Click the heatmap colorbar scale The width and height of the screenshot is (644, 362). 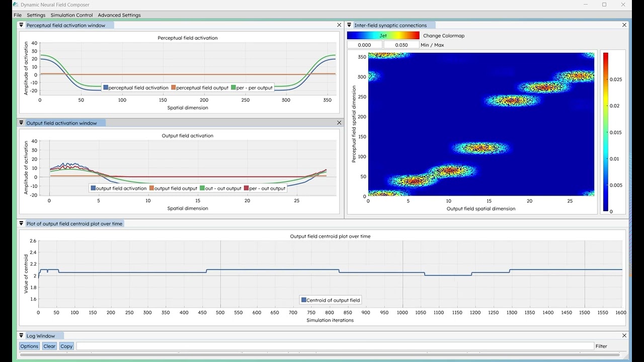tap(606, 132)
